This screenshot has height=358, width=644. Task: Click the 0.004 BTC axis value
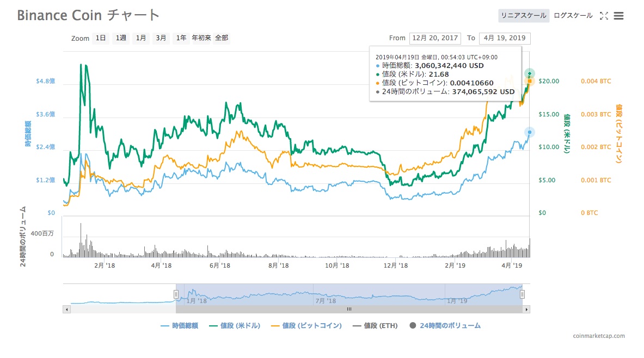[596, 81]
